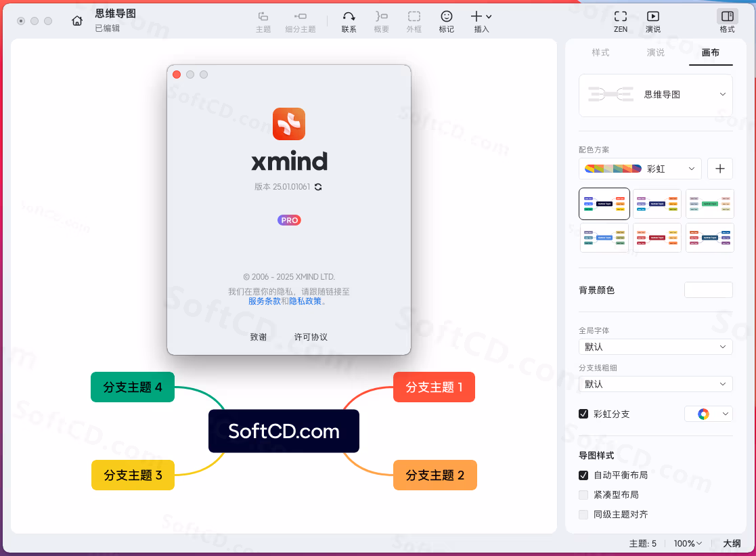Toggle the 格式 format panel
The image size is (756, 556).
[727, 22]
